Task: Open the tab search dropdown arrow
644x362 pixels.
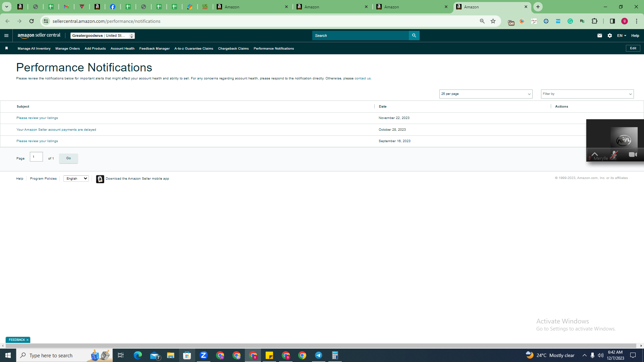Action: pyautogui.click(x=6, y=7)
